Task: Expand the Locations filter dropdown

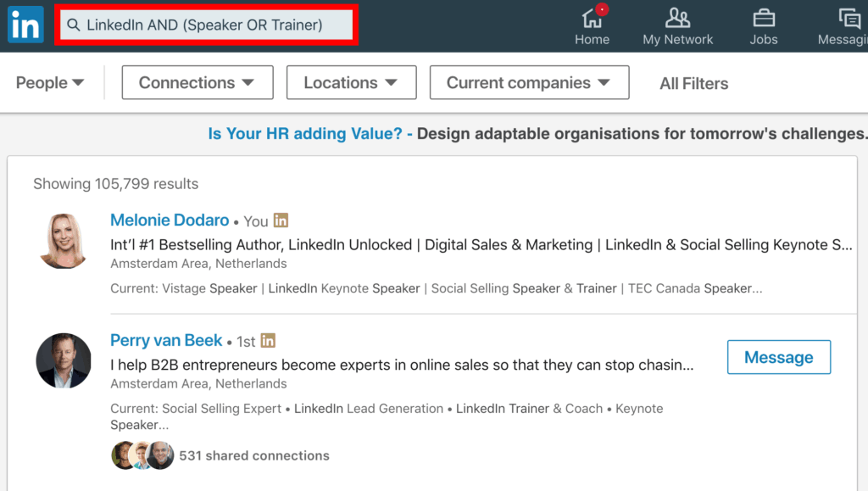Action: (x=351, y=83)
